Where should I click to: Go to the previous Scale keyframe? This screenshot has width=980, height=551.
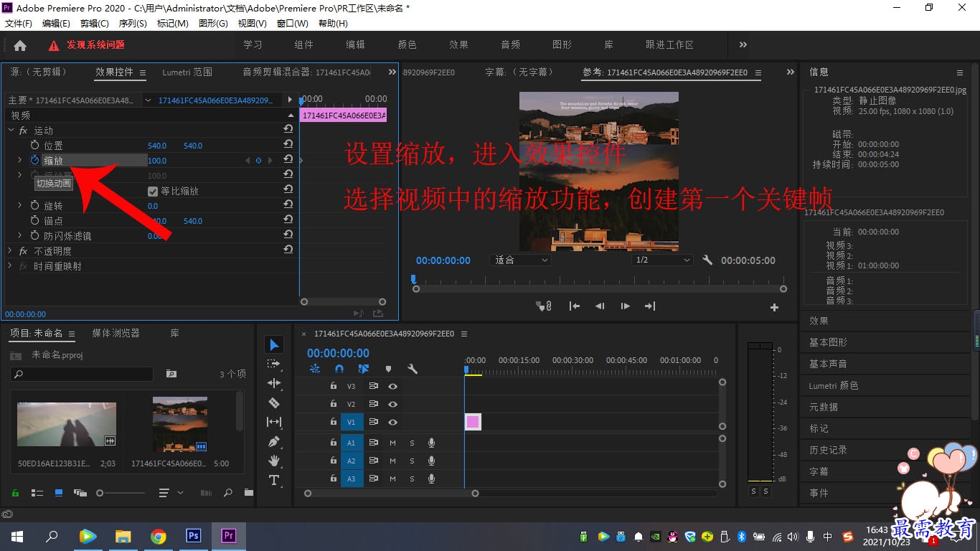tap(248, 161)
